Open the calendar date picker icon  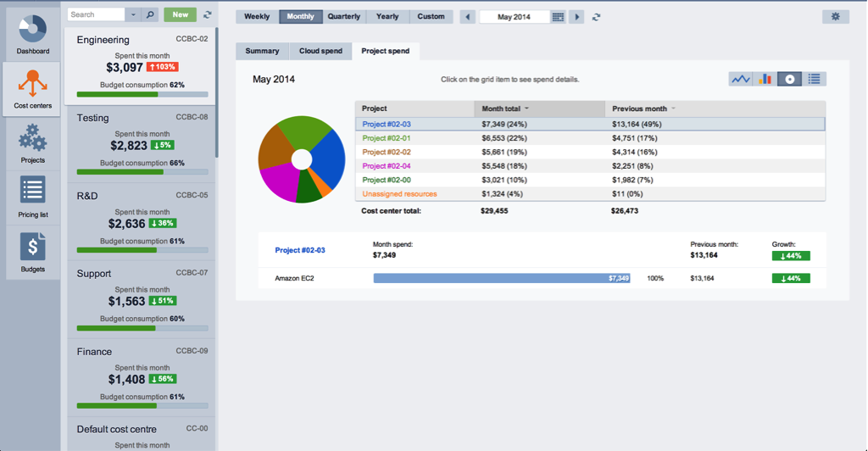coord(558,17)
